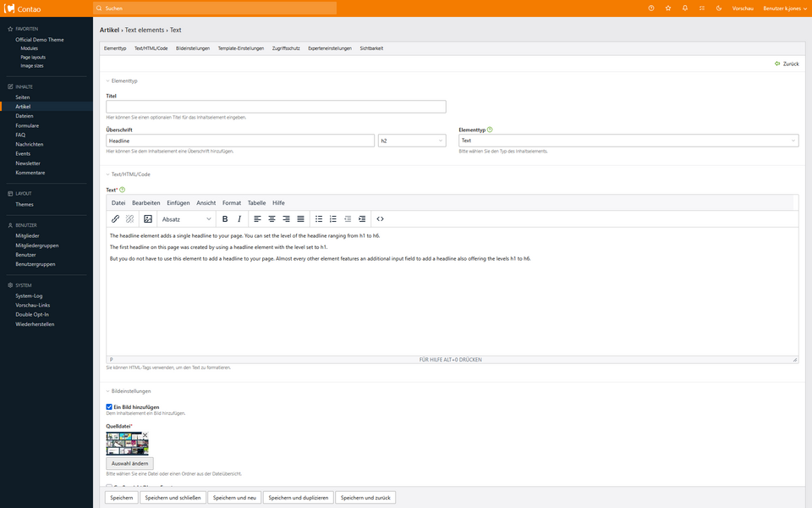
Task: Open the Favoriten star in the header
Action: click(668, 8)
